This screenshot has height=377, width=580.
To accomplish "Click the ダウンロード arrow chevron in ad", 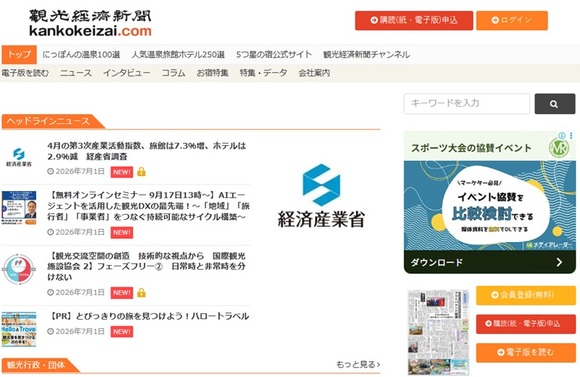I will [559, 262].
